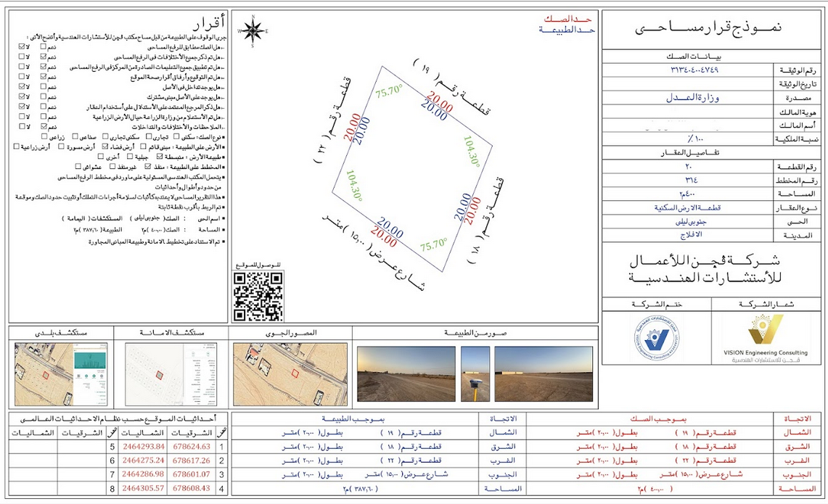828x504 pixels.
Task: Click the red حد الصك legend entry
Action: click(x=567, y=19)
